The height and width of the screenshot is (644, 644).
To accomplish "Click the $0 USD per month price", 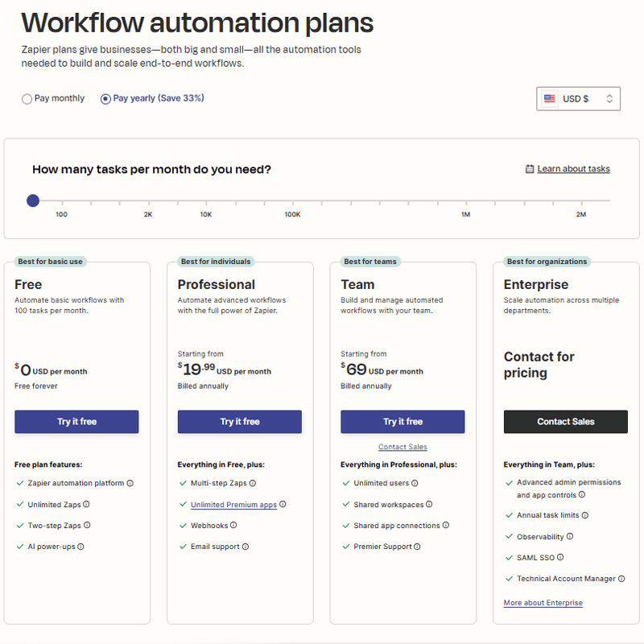I will coord(51,370).
